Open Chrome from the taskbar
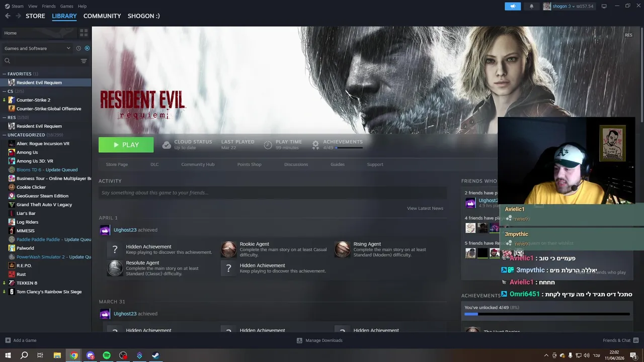The width and height of the screenshot is (644, 362). (x=74, y=355)
